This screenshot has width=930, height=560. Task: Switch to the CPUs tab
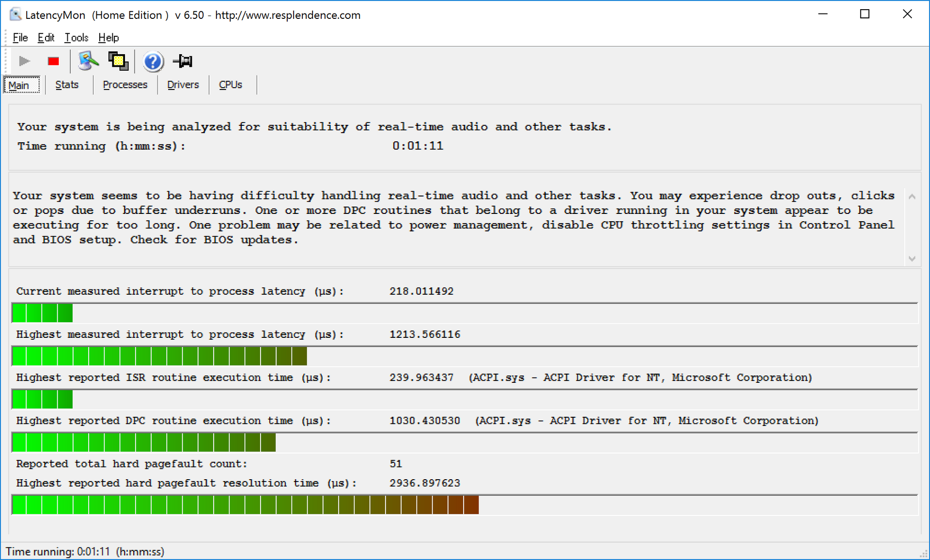coord(230,85)
